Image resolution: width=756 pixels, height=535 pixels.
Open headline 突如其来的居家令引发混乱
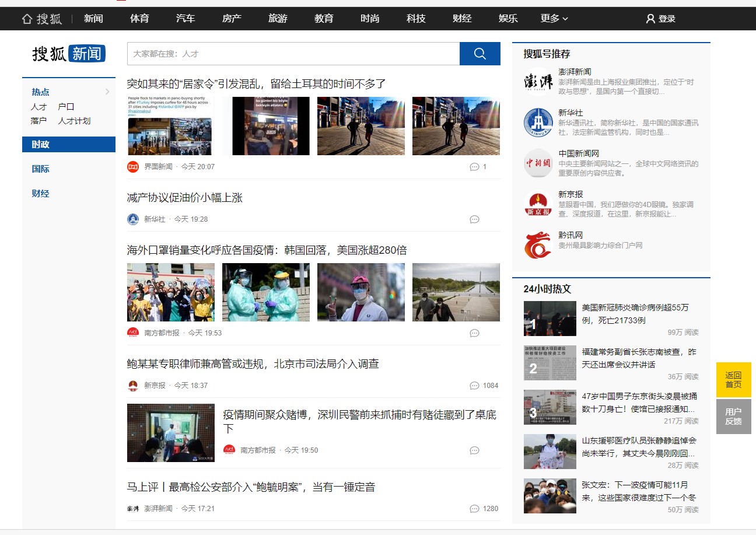[x=257, y=83]
